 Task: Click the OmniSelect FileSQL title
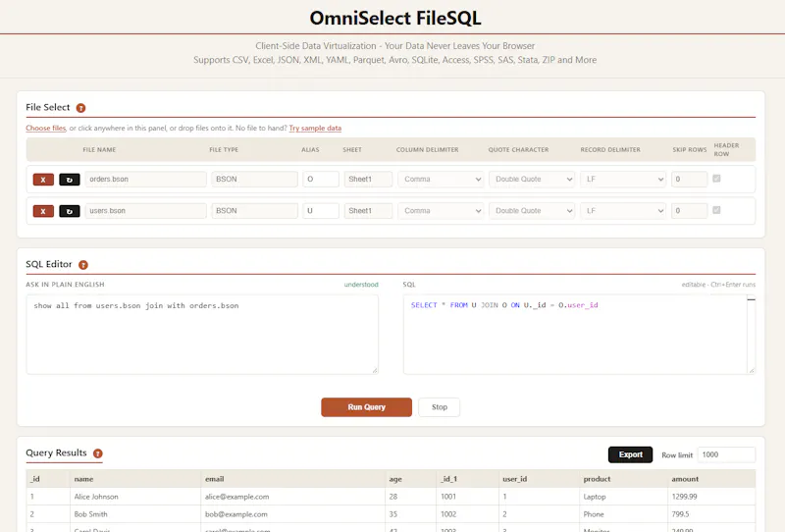tap(395, 18)
